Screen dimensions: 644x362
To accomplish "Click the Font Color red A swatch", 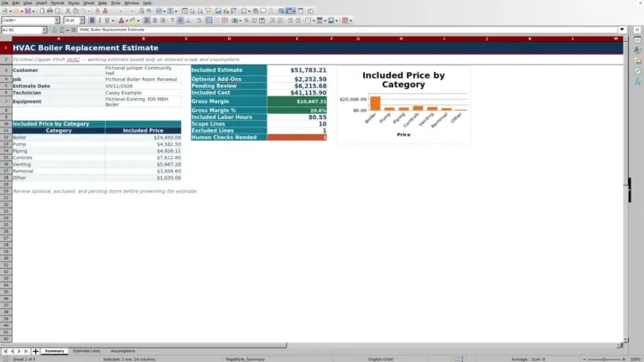I will pos(121,20).
